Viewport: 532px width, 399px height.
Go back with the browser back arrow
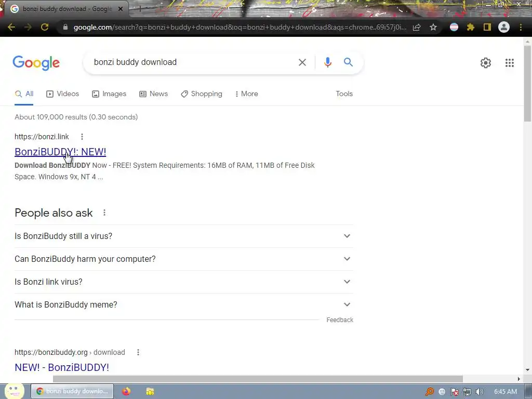click(11, 27)
